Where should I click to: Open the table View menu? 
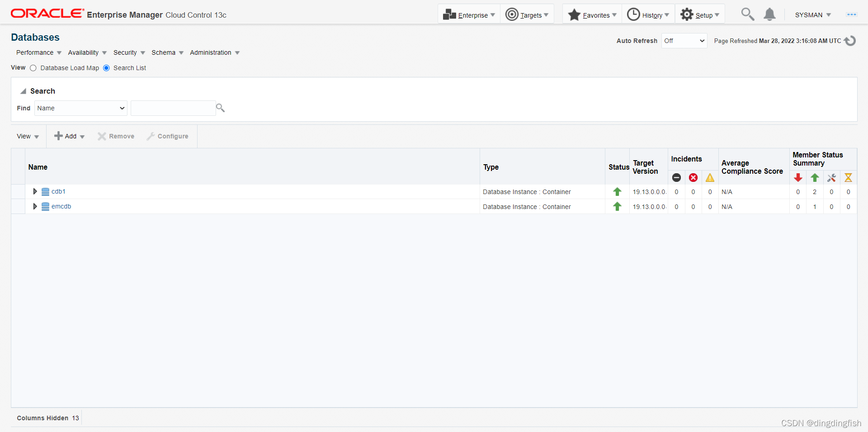(28, 136)
